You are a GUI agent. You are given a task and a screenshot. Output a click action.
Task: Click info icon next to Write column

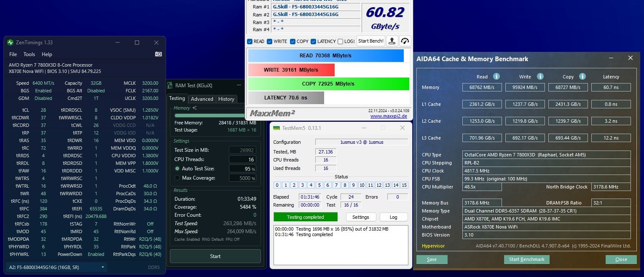point(540,76)
